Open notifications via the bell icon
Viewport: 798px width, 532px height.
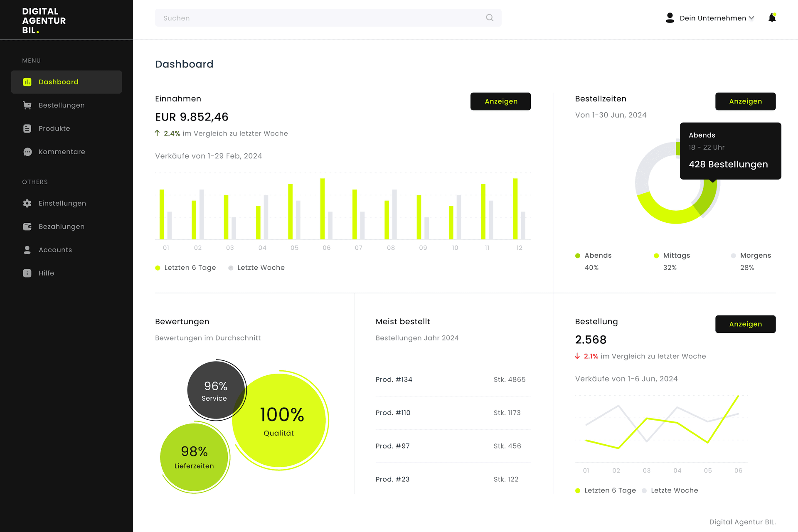[772, 18]
